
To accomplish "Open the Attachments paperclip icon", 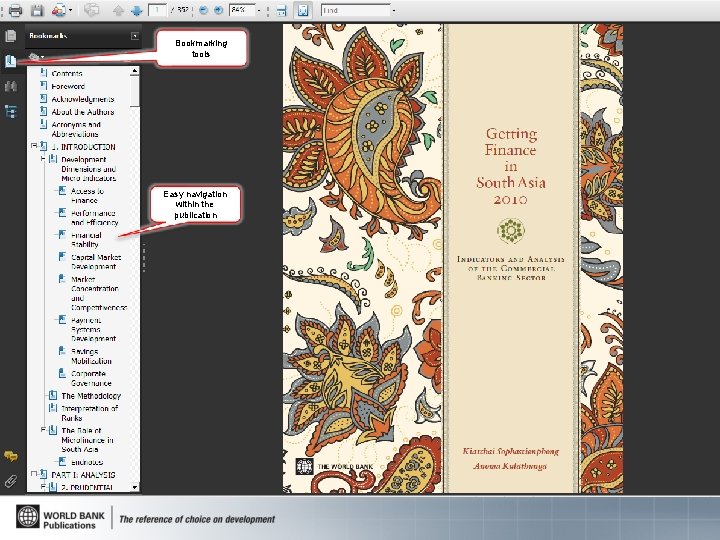I will point(11,481).
